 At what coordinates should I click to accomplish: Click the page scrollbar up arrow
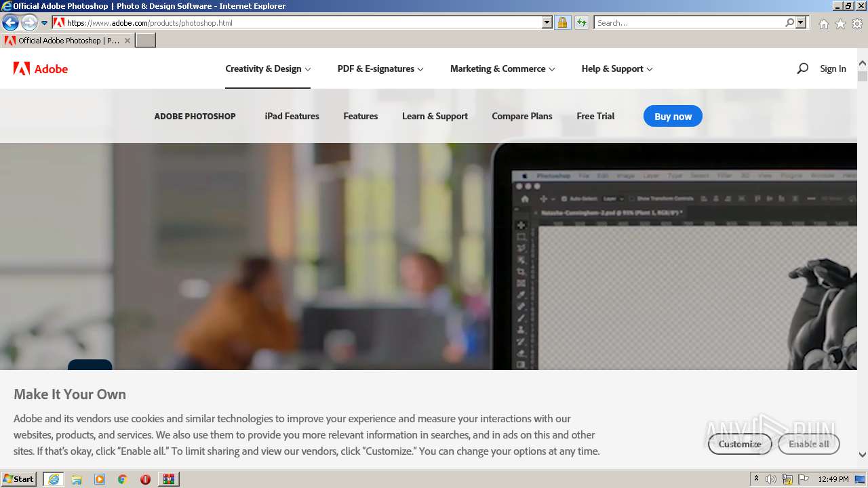863,64
